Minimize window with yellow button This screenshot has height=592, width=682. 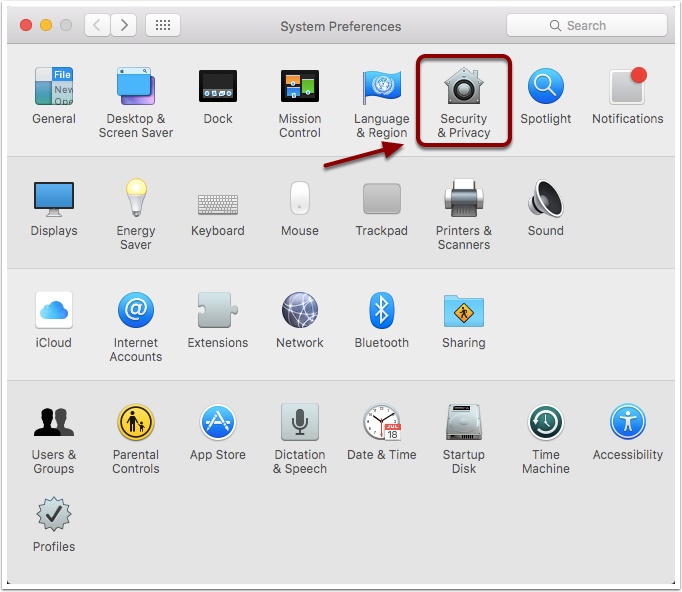click(46, 25)
